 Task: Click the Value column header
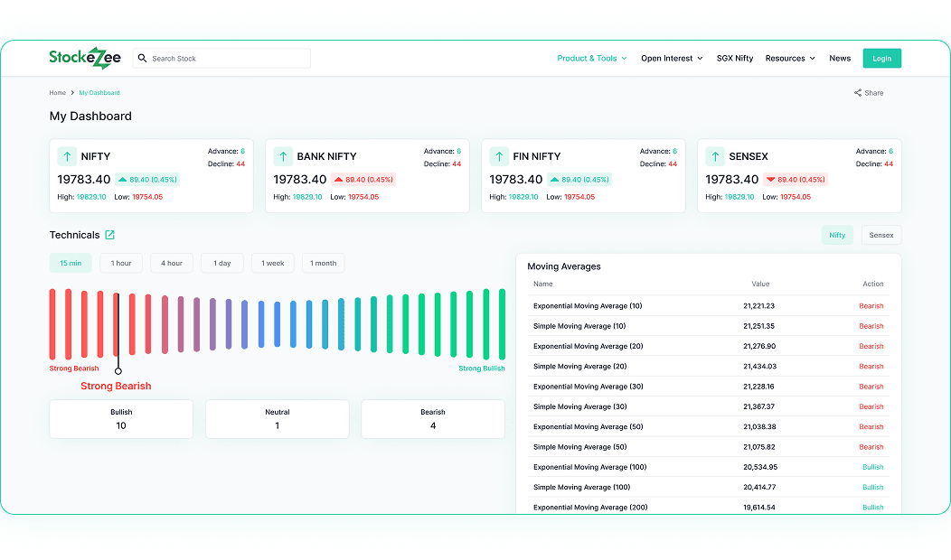760,284
